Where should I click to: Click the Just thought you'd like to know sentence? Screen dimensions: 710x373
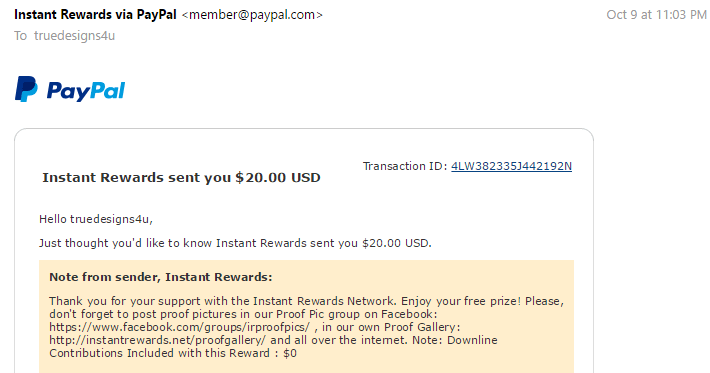coord(235,243)
